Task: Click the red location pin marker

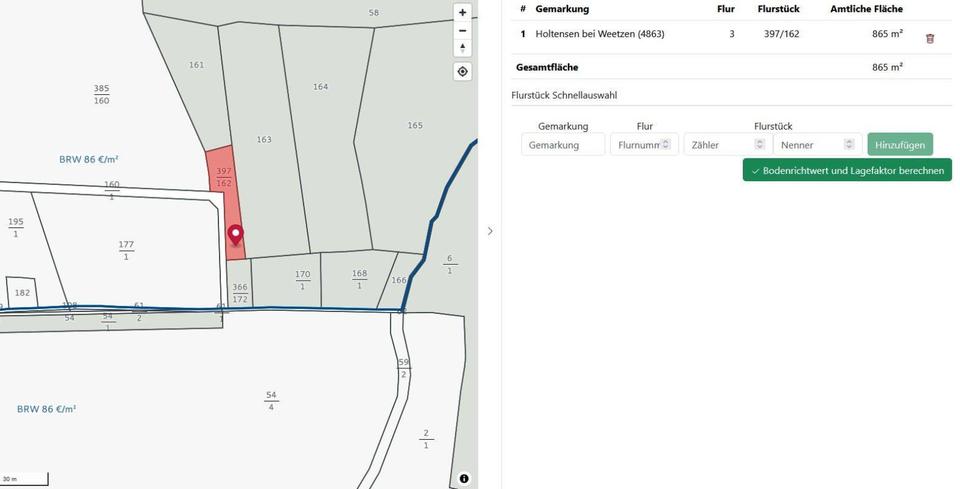Action: (236, 236)
